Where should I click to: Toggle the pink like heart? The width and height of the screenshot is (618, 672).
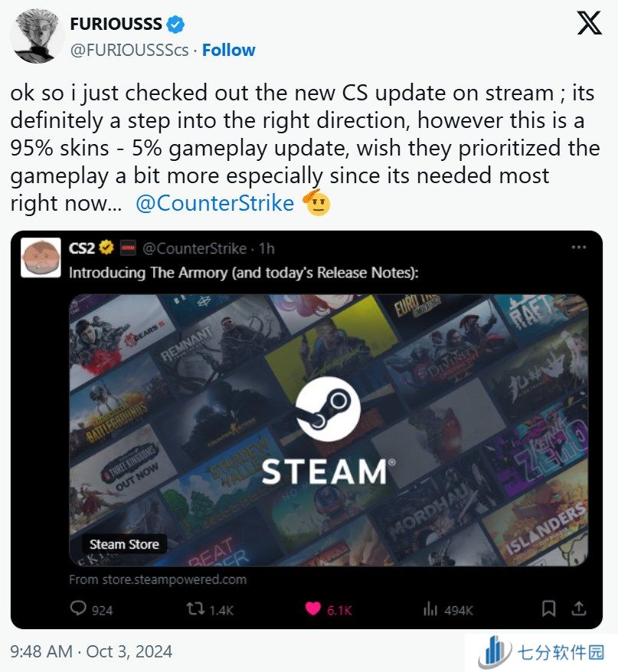pyautogui.click(x=312, y=608)
